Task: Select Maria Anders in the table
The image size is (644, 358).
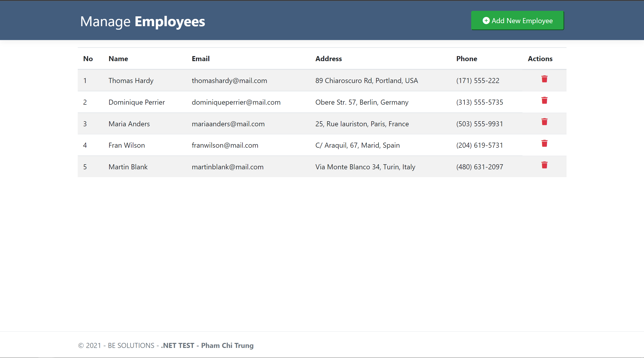Action: click(x=129, y=124)
